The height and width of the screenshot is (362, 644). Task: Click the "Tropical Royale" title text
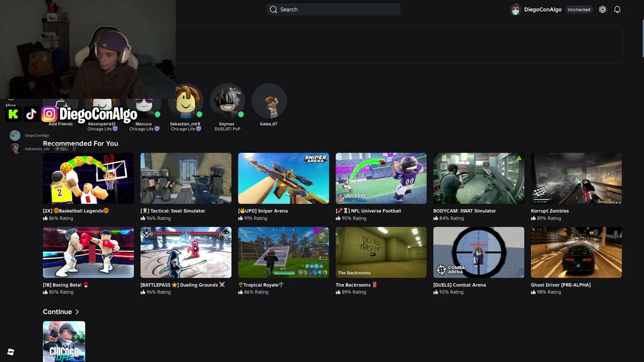(x=261, y=285)
